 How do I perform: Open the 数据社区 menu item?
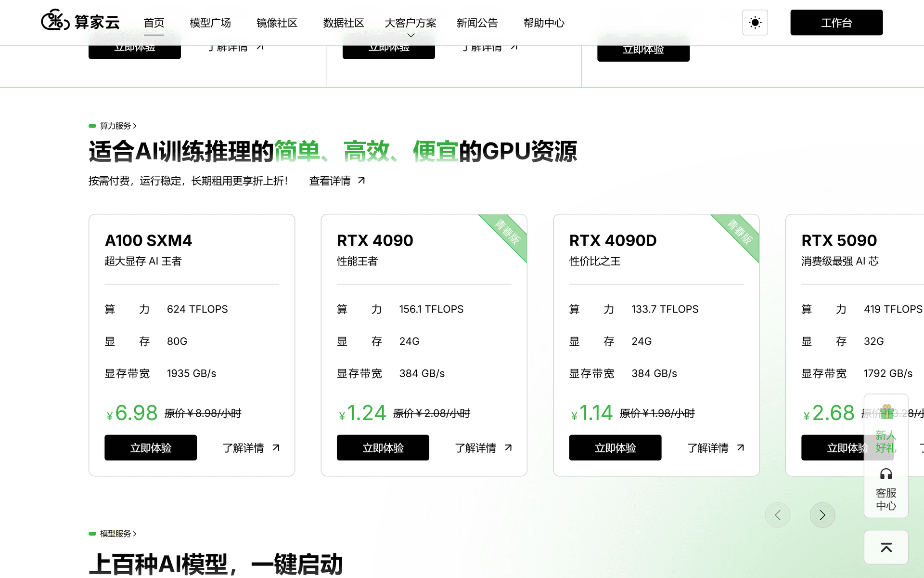point(344,23)
